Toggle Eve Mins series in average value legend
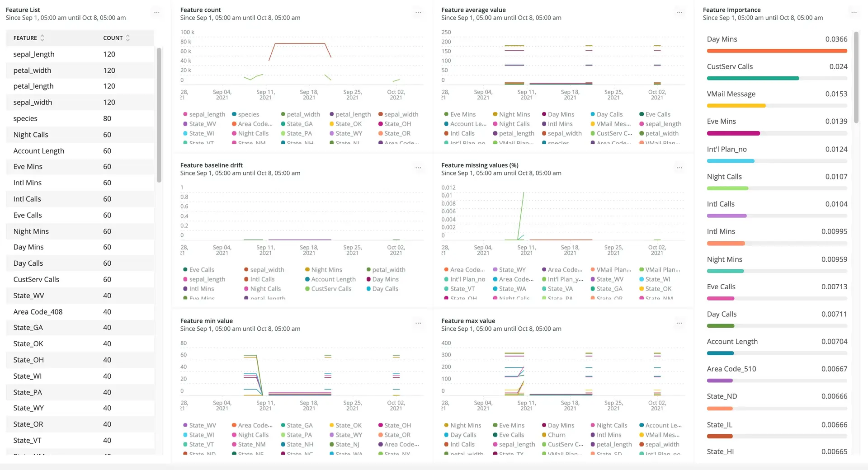 pyautogui.click(x=462, y=114)
